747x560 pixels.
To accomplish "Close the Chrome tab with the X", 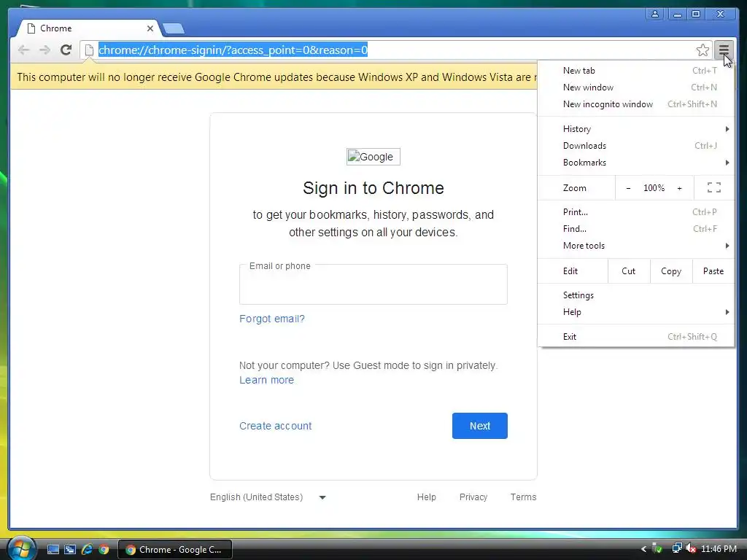I will click(x=150, y=28).
